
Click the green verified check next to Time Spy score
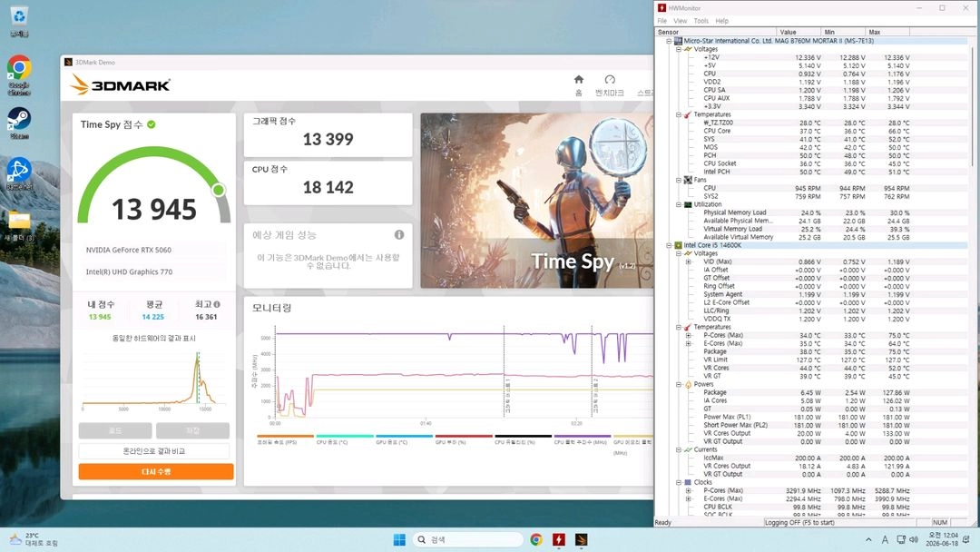(x=152, y=124)
